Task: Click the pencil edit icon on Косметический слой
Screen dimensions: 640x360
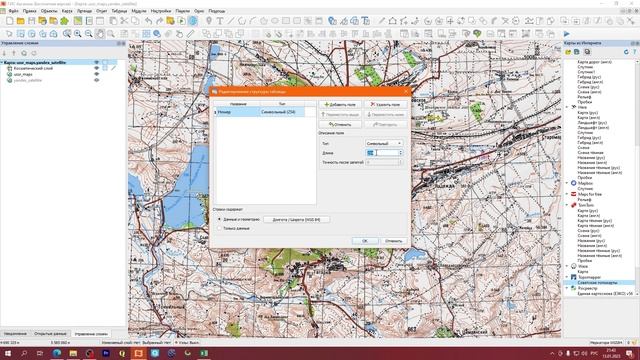Action: 114,68
